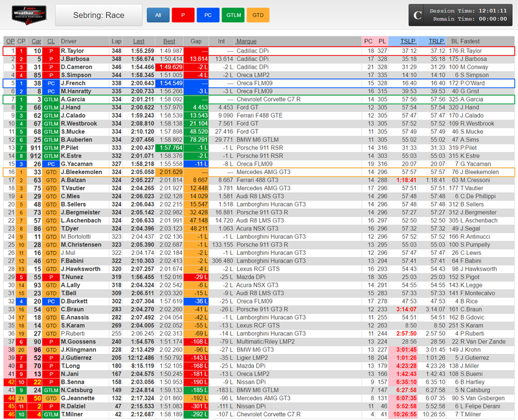Click driver C.Mies

tap(71, 197)
